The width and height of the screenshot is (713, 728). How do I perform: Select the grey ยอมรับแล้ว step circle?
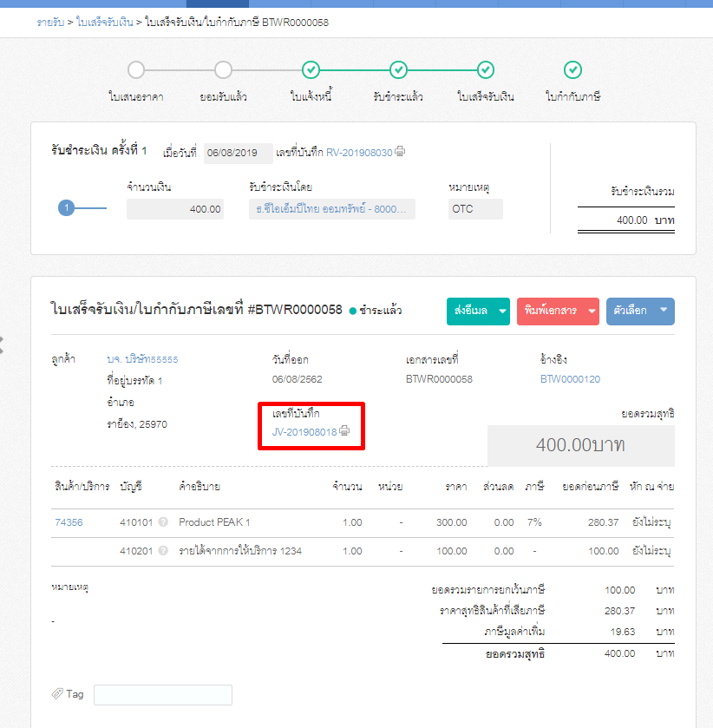224,70
